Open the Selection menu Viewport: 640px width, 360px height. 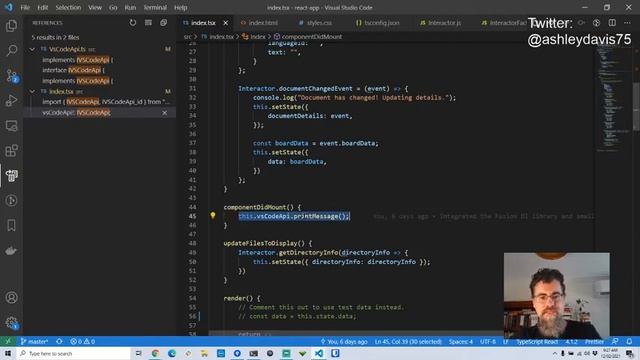[68, 7]
